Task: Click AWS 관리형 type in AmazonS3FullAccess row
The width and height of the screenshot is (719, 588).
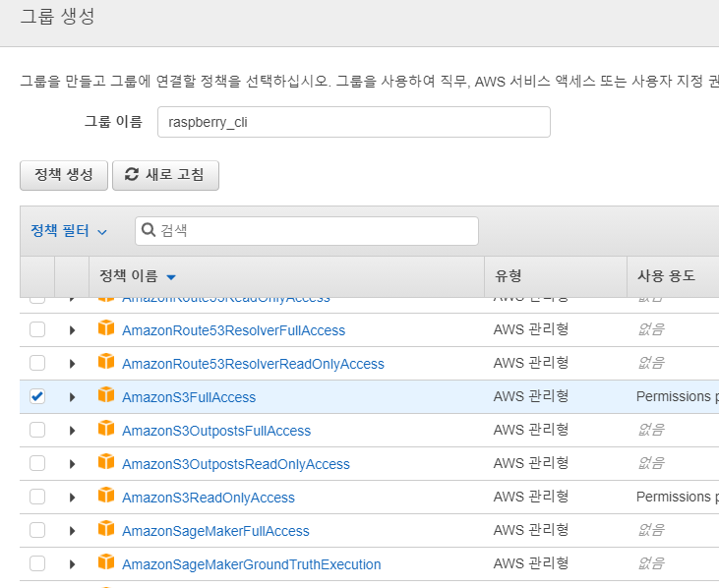Action: [x=531, y=396]
